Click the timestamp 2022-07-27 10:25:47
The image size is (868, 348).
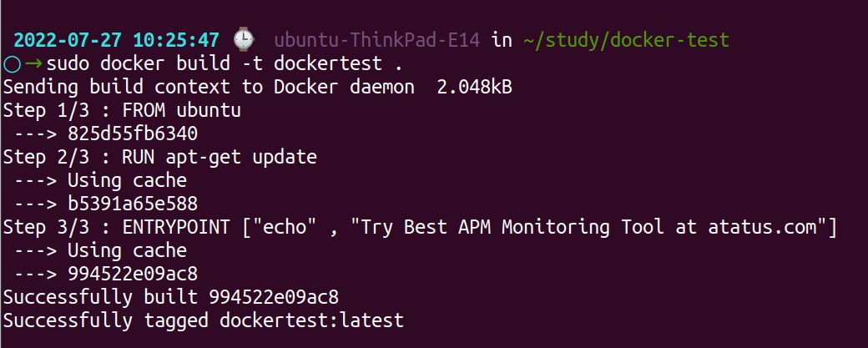tap(117, 39)
